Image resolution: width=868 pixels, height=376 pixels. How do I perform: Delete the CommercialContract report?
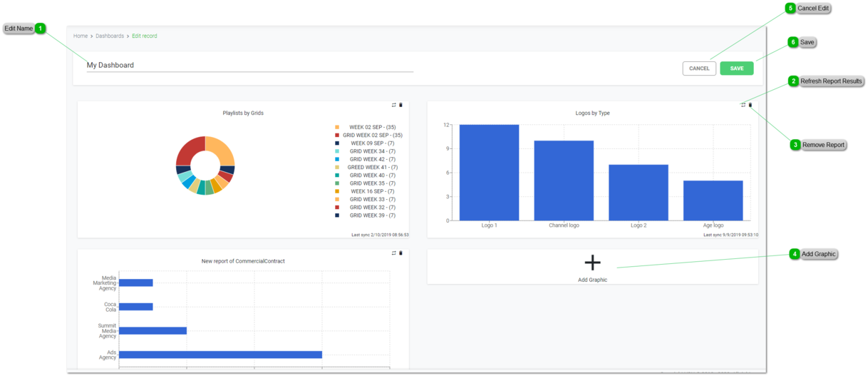401,253
